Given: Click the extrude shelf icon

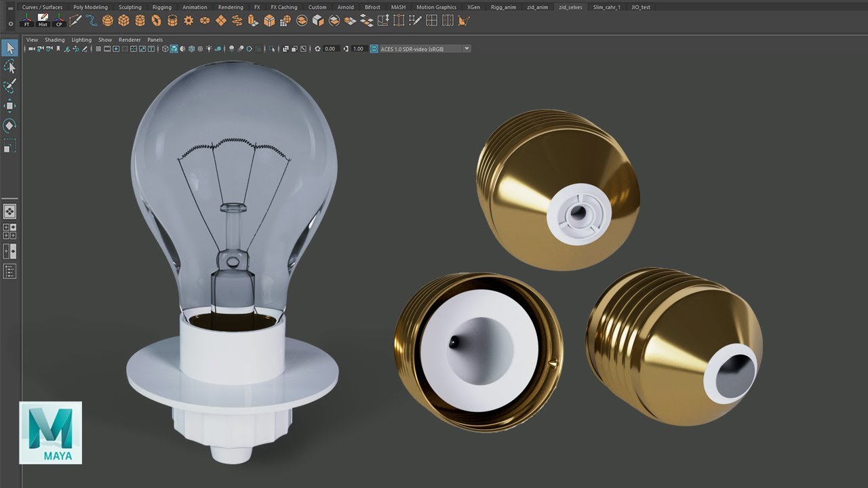Looking at the screenshot, I should (253, 20).
